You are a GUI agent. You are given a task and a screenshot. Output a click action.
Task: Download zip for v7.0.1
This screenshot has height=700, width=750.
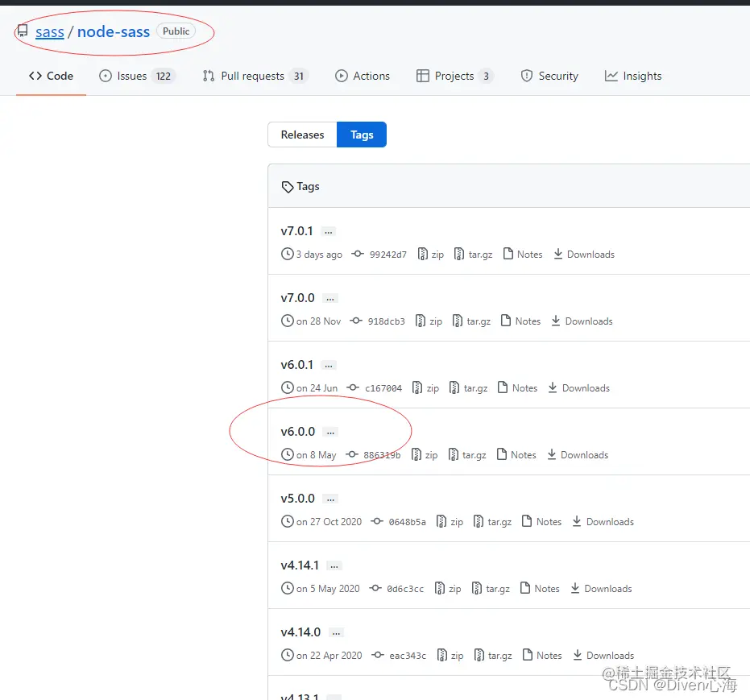pos(431,255)
